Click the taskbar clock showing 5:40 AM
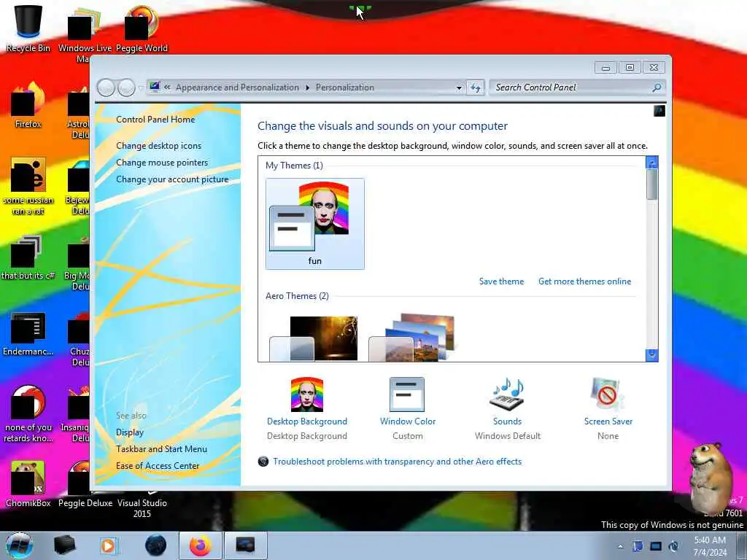This screenshot has width=747, height=560. tap(710, 546)
